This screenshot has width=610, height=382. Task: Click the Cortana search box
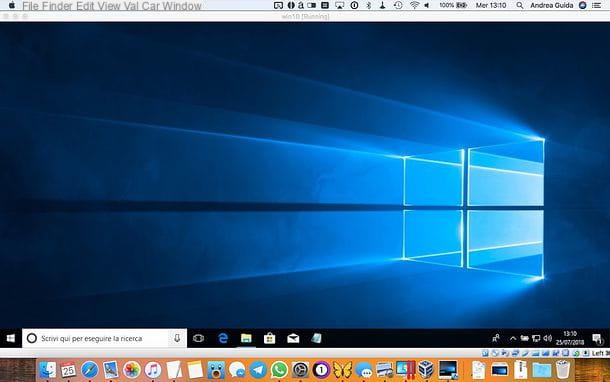pos(104,338)
